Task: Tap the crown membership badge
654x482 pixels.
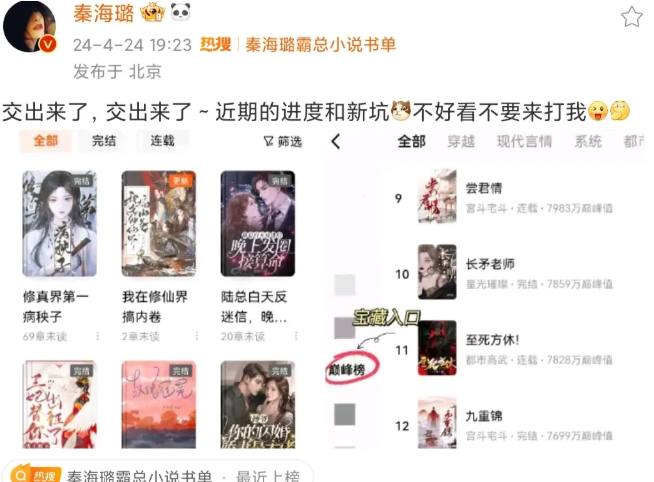Action: pyautogui.click(x=153, y=13)
